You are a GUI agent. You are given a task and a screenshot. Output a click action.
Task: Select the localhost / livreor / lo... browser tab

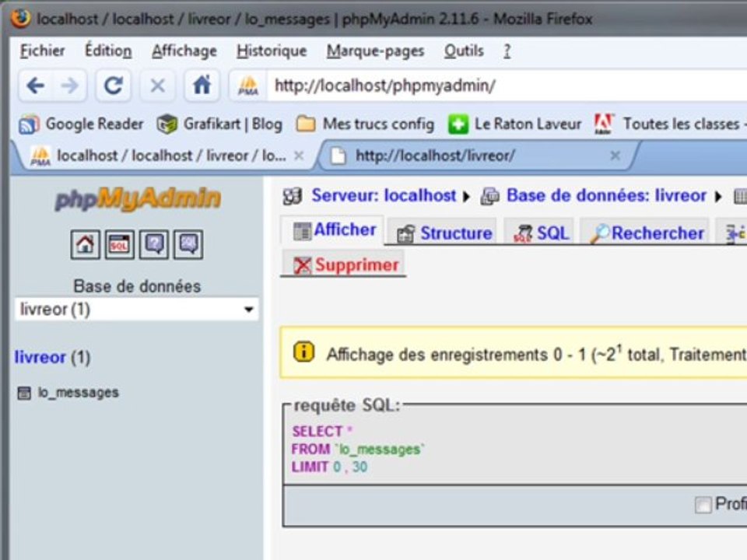[x=167, y=156]
